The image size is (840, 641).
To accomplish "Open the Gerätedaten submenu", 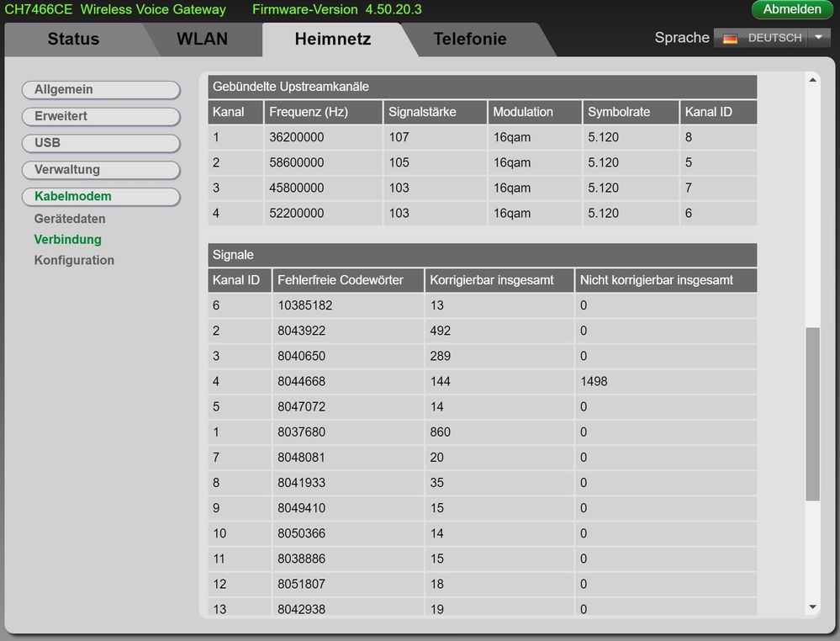I will point(70,219).
